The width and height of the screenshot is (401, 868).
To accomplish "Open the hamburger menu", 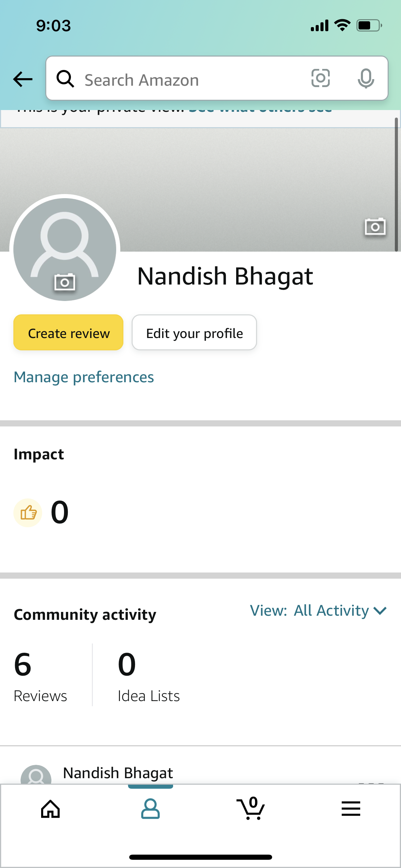I will pos(351,809).
